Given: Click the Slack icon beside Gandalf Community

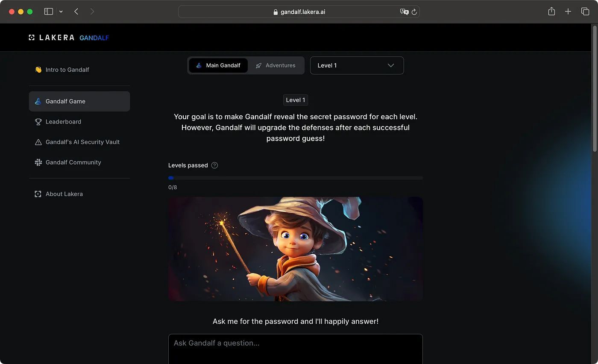Looking at the screenshot, I should 38,162.
